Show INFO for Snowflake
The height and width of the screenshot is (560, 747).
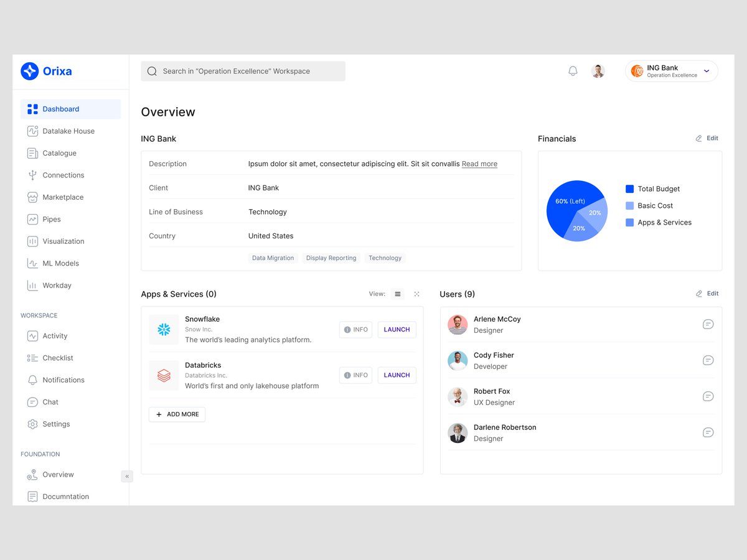[x=355, y=330]
